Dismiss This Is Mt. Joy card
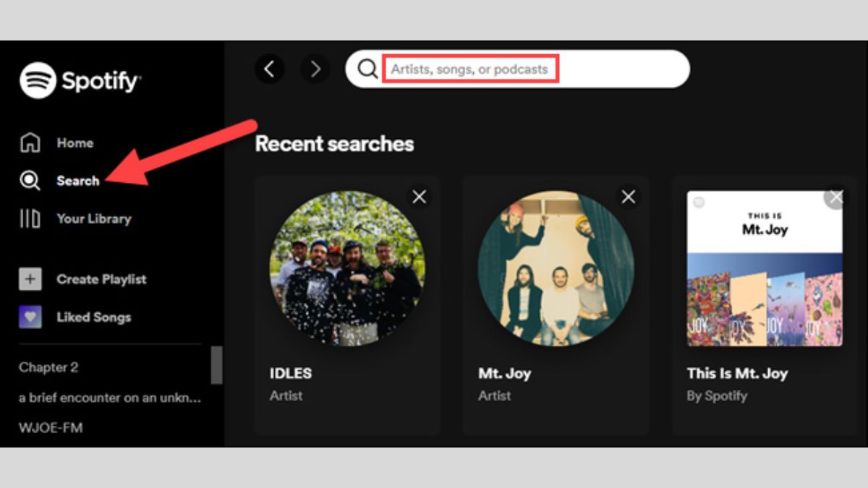The image size is (868, 488). point(835,197)
